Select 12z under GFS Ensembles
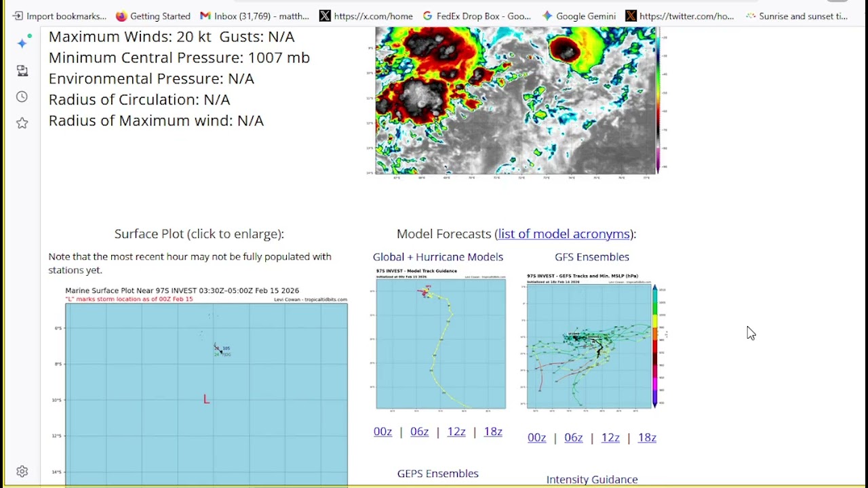This screenshot has width=868, height=488. point(610,438)
